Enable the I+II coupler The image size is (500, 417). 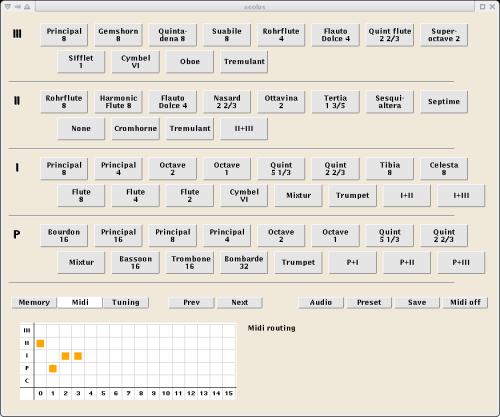point(407,196)
